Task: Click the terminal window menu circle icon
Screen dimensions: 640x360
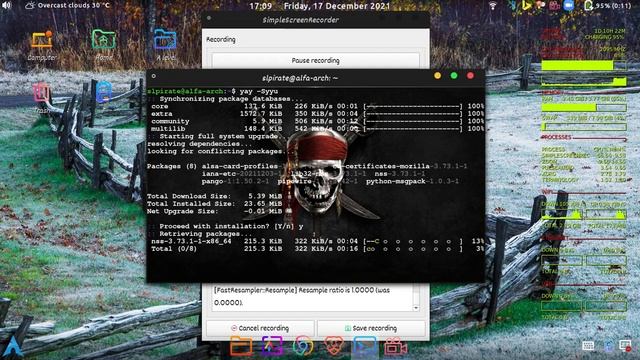Action: [x=153, y=76]
